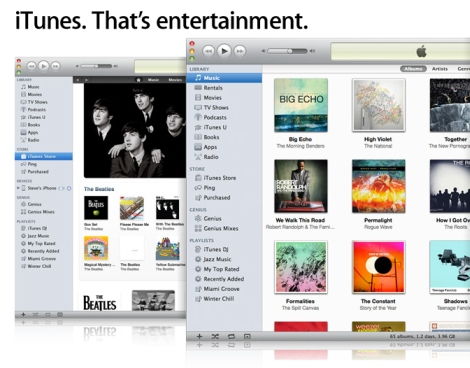This screenshot has width=470, height=368.
Task: Skip to next track in front window
Action: (x=240, y=51)
